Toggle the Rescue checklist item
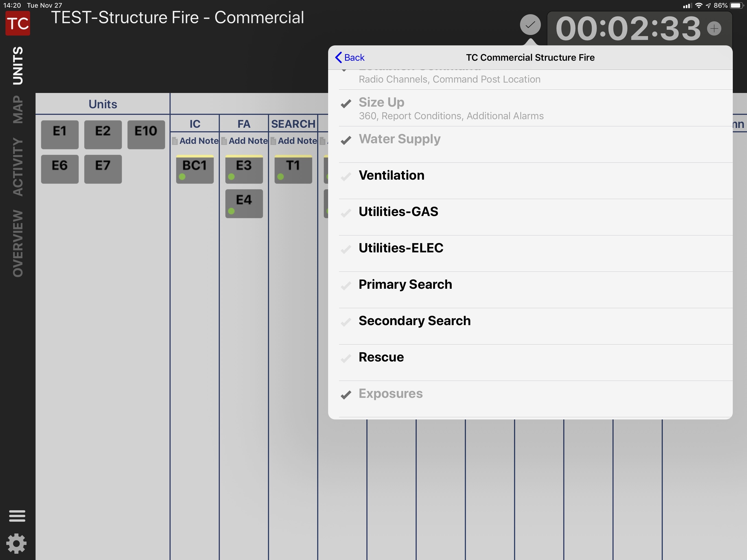Screen dimensions: 747x560 (346, 358)
